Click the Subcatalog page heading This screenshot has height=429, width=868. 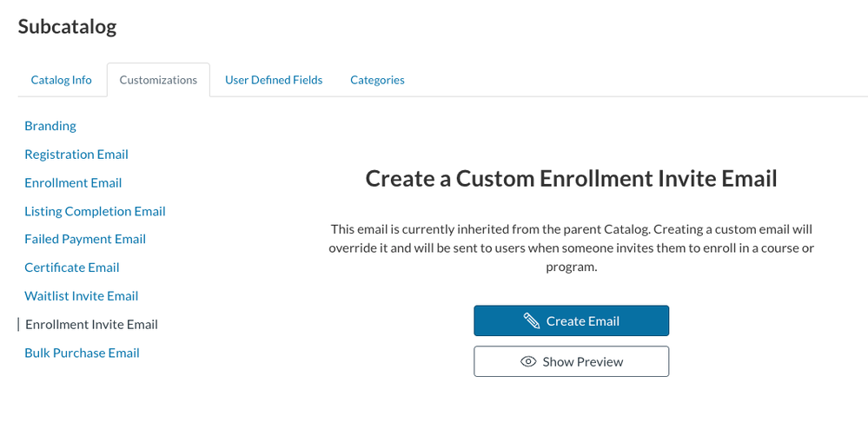(68, 27)
